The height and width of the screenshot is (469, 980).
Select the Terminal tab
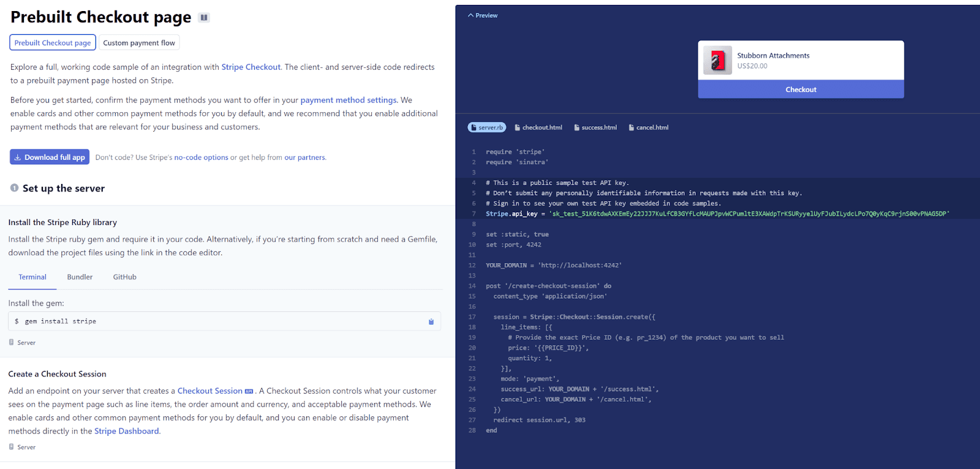[x=32, y=277]
